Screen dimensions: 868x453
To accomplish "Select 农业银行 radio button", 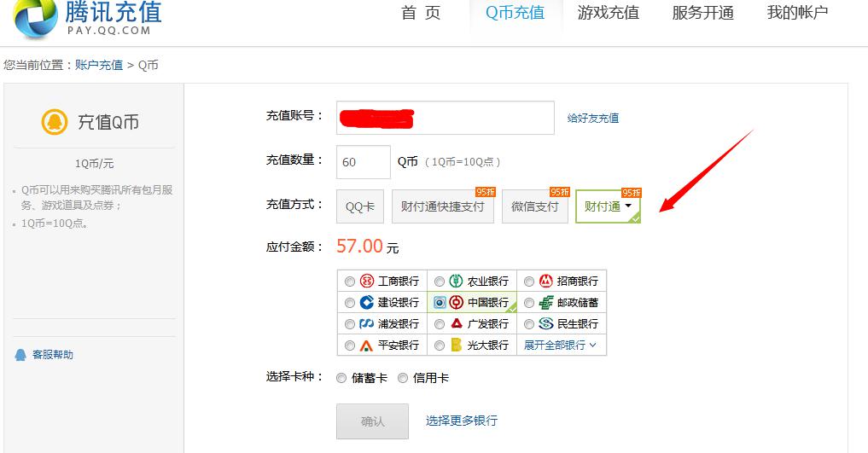I will (x=439, y=282).
